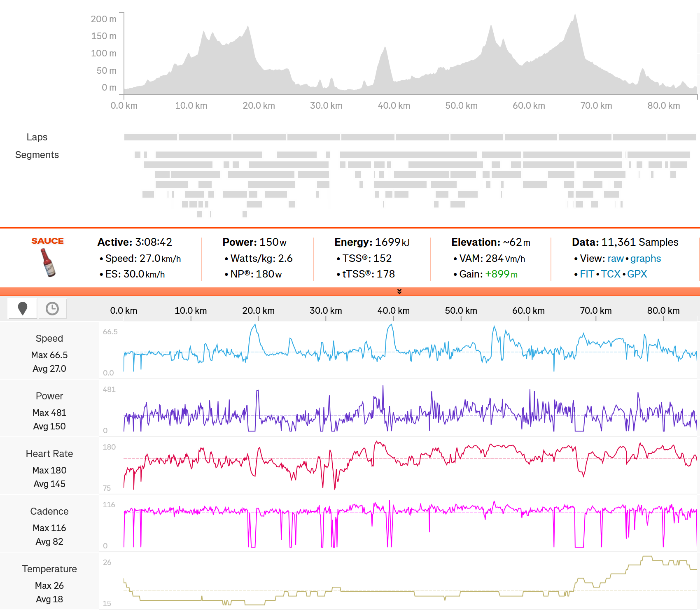This screenshot has width=700, height=611.
Task: Click the Temperature graph label
Action: tap(49, 569)
